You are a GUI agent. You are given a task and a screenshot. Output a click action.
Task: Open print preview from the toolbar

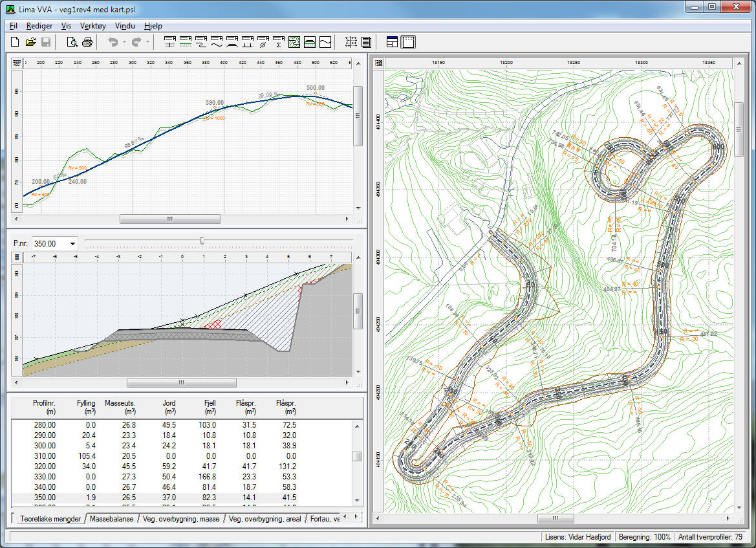(72, 43)
